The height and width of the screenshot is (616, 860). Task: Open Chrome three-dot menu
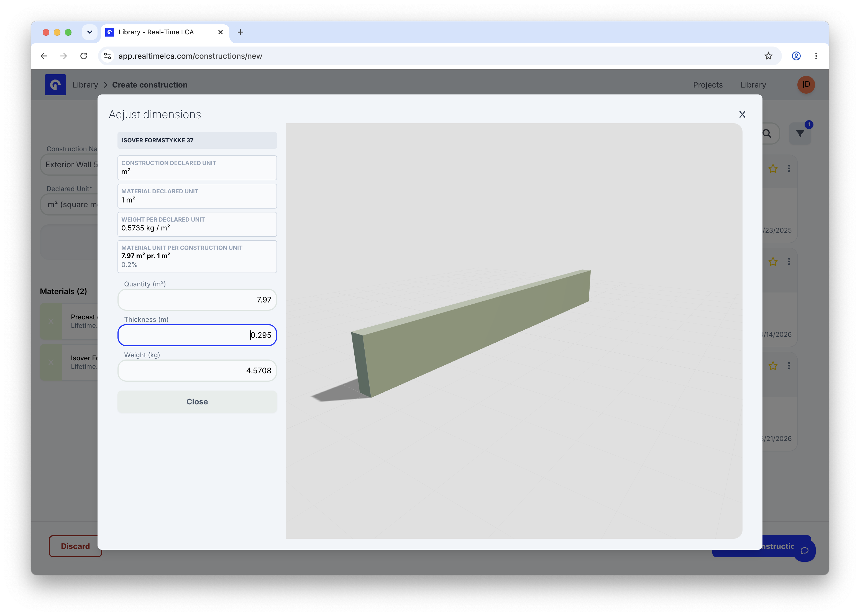click(816, 56)
